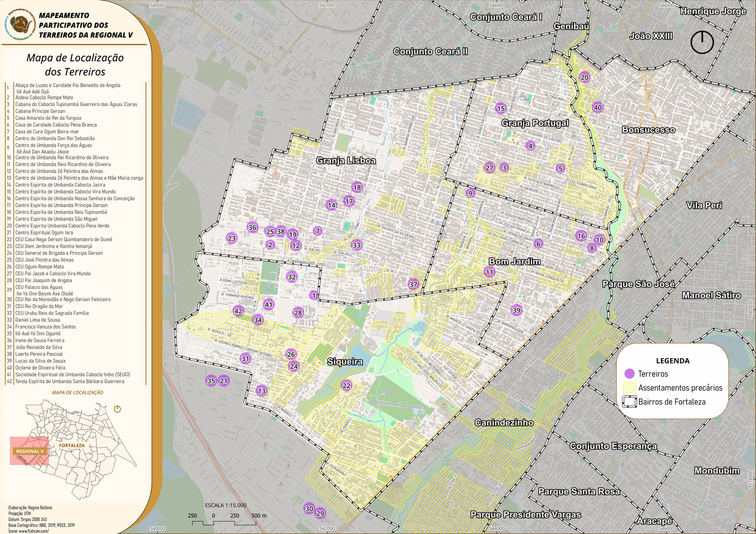This screenshot has height=534, width=756.
Task: Select marker 40 near Bonsucesso
Action: tap(598, 107)
